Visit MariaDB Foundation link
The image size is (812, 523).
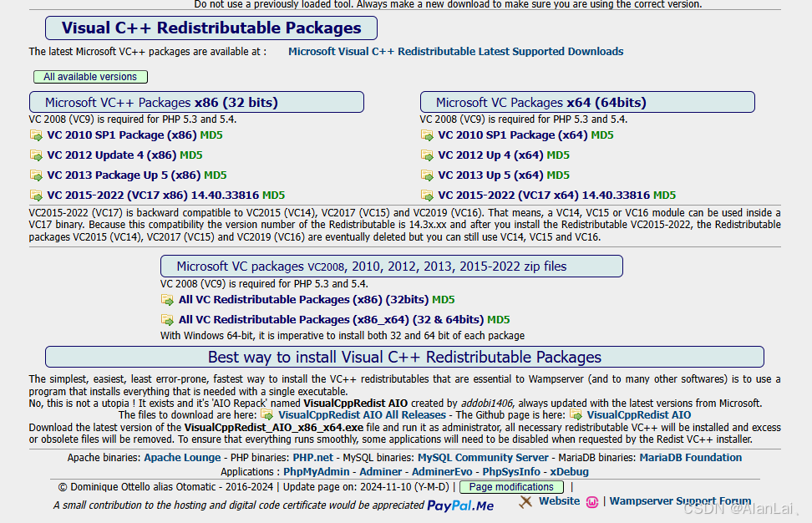[690, 458]
